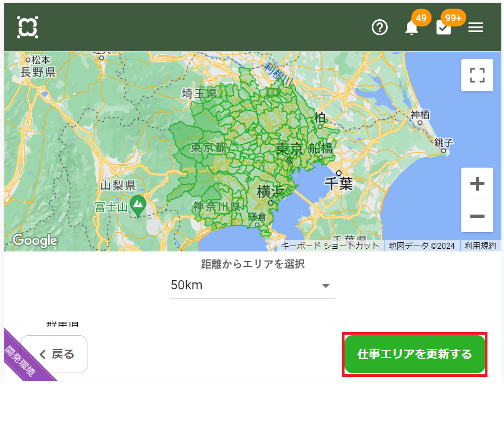504x442 pixels.
Task: Click the dropdown arrow beside 50km
Action: point(325,286)
